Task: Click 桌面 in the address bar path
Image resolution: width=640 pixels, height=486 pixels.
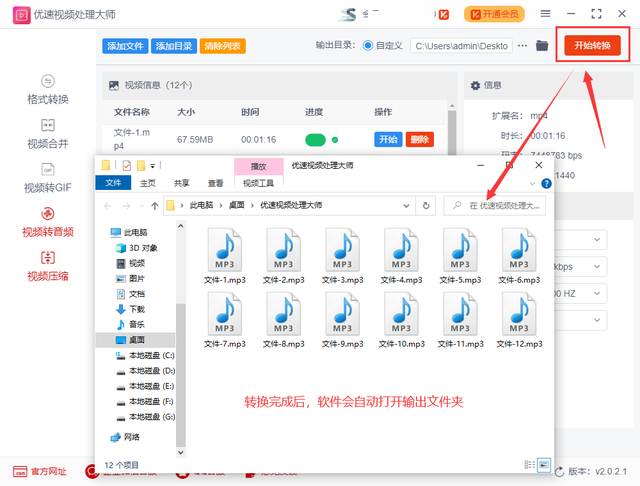Action: (x=236, y=205)
